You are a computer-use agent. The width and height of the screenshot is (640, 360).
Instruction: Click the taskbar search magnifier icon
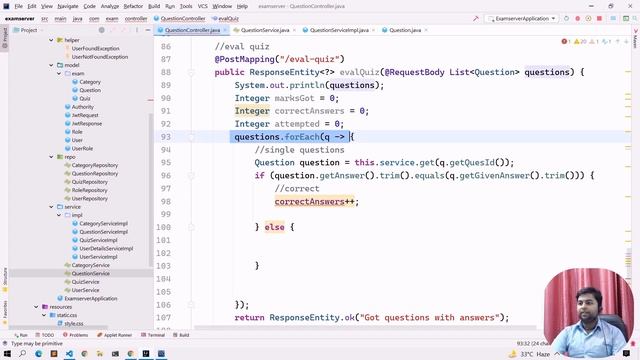click(22, 353)
